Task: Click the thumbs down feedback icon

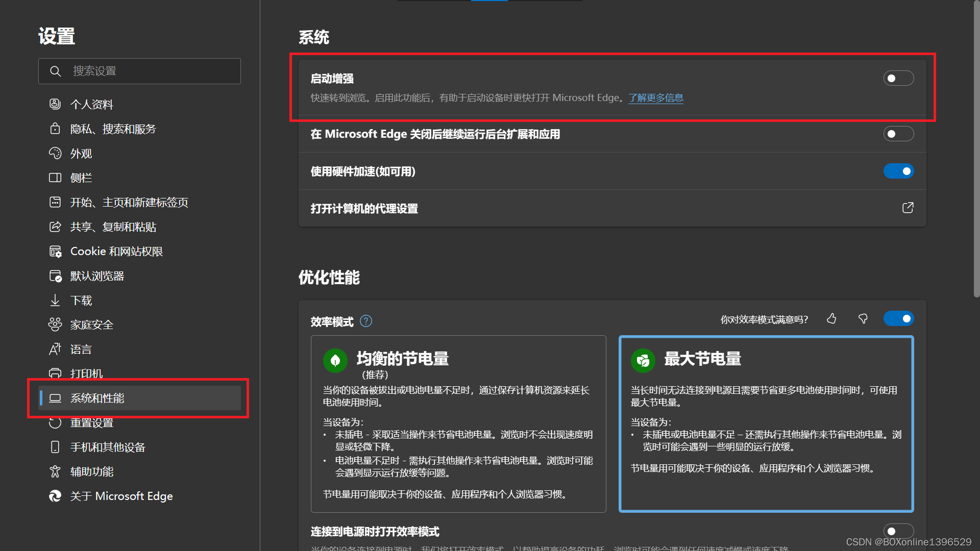Action: click(x=863, y=319)
